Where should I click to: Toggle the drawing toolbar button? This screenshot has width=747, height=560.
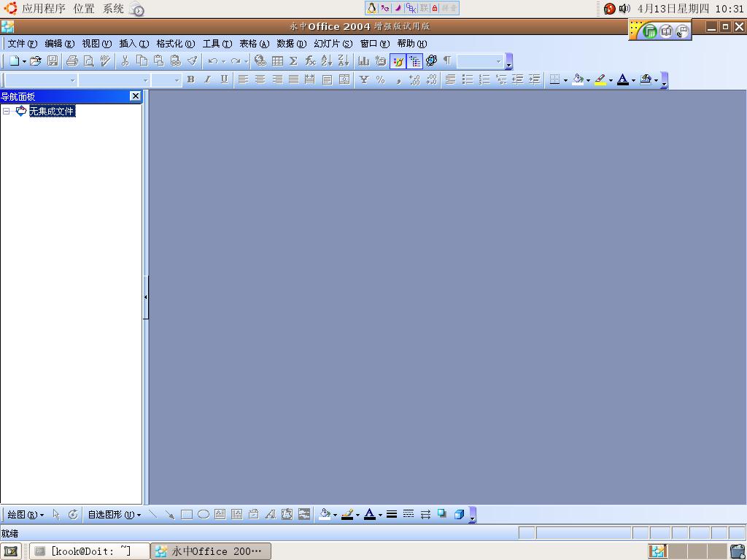click(398, 61)
